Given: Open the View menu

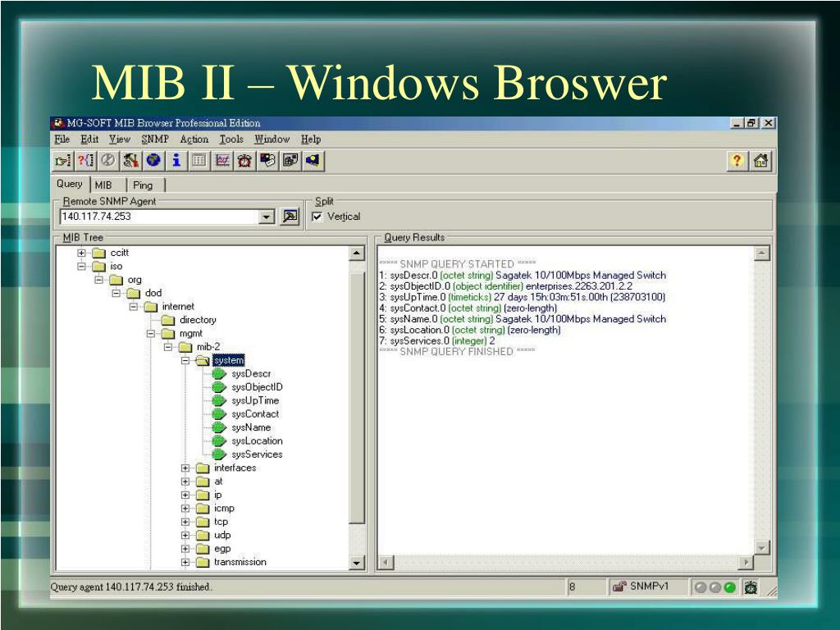Looking at the screenshot, I should [120, 139].
